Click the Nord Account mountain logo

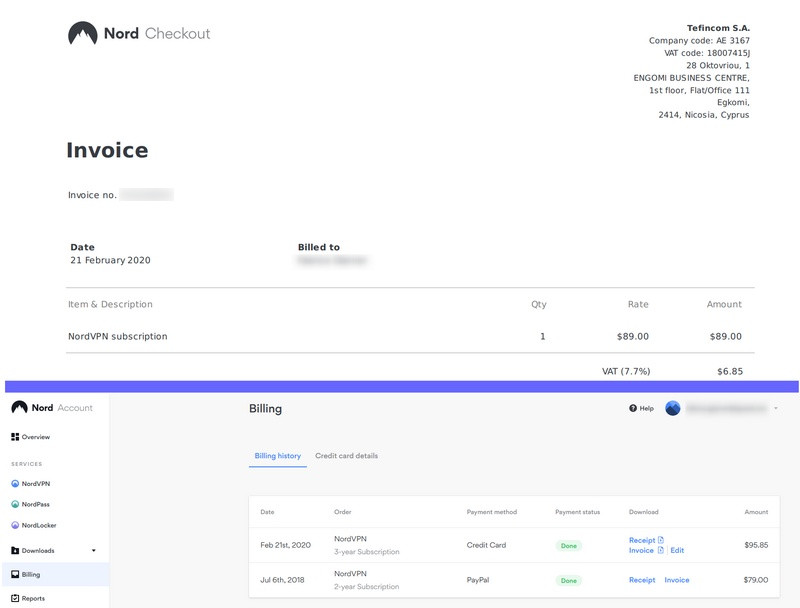pos(19,408)
